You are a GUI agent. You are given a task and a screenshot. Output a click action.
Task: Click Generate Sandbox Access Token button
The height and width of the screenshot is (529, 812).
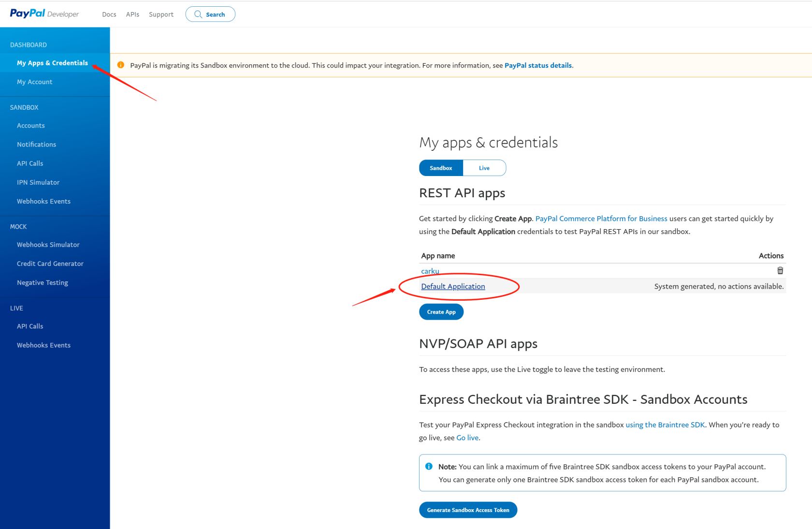point(468,510)
